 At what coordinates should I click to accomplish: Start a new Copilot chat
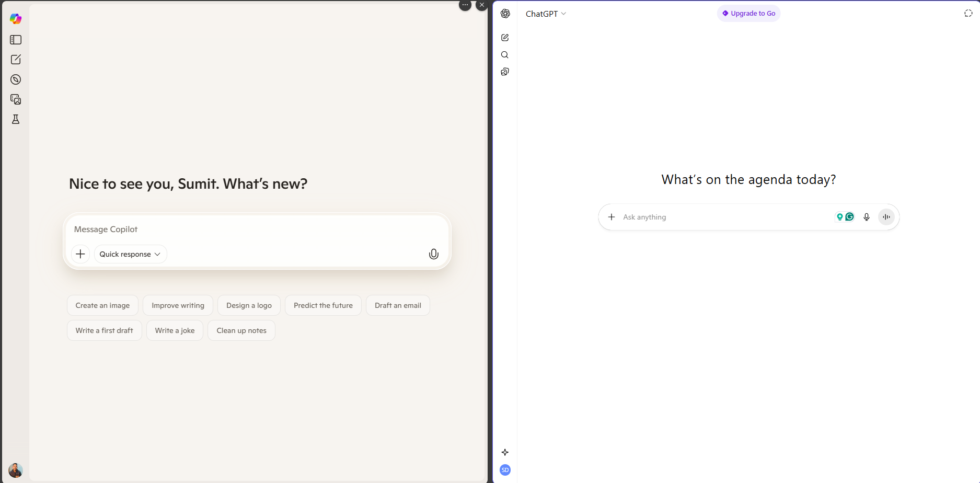(x=16, y=60)
